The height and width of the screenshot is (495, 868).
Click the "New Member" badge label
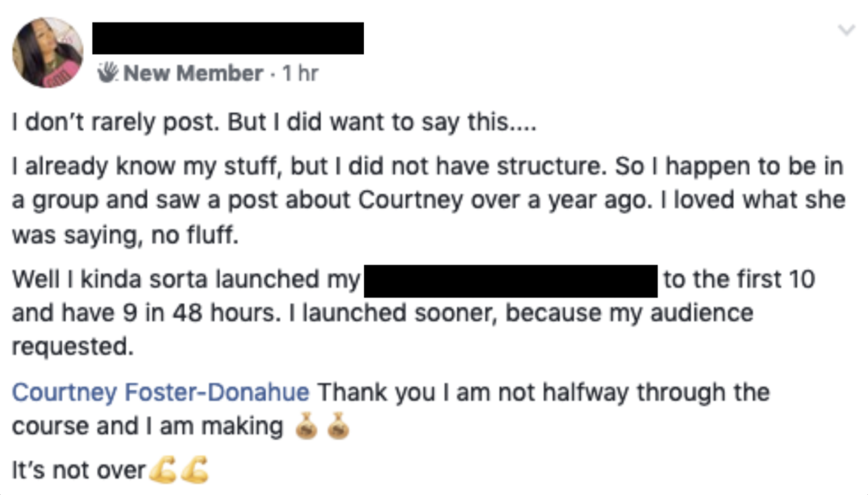click(x=193, y=73)
